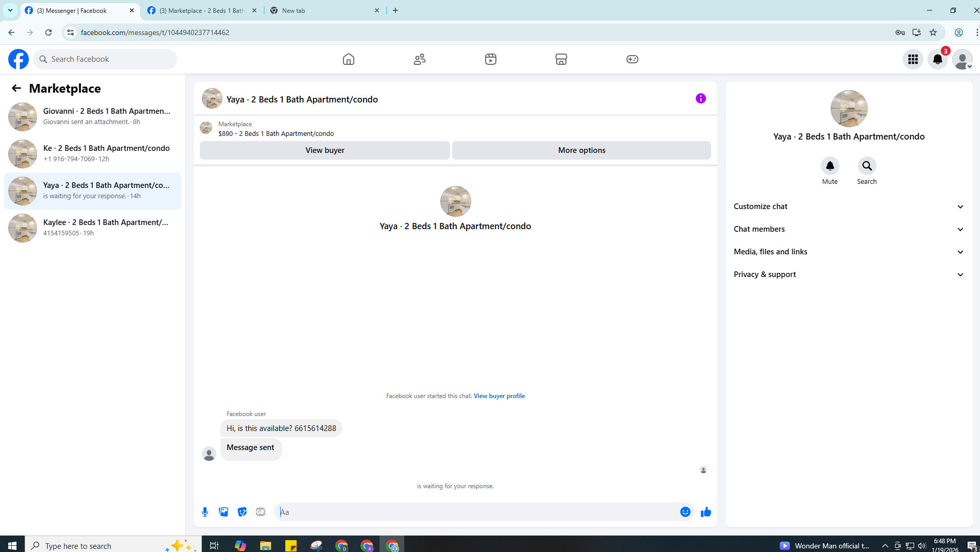Click the chat header listing avatar

212,98
